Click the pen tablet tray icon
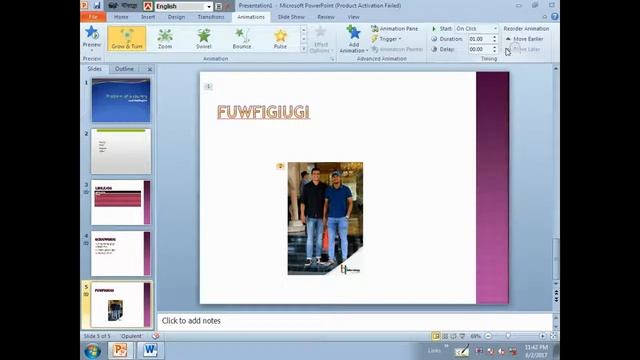 click(x=462, y=351)
